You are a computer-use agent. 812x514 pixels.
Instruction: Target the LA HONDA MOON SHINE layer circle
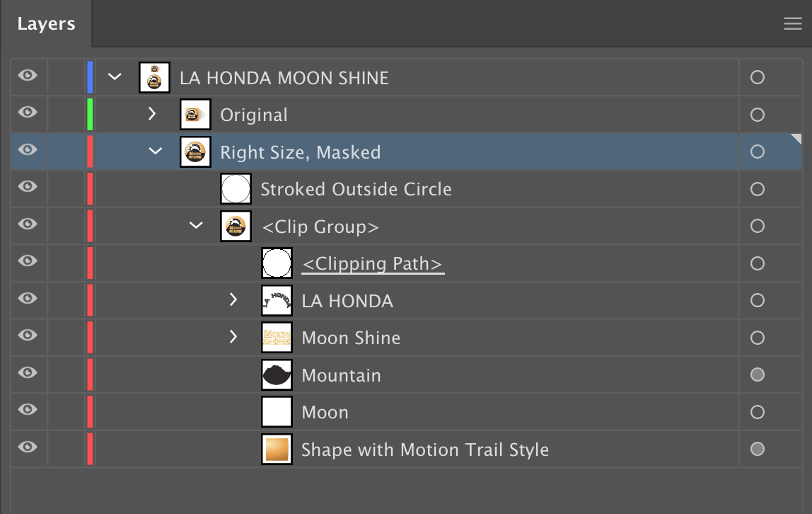pos(757,77)
